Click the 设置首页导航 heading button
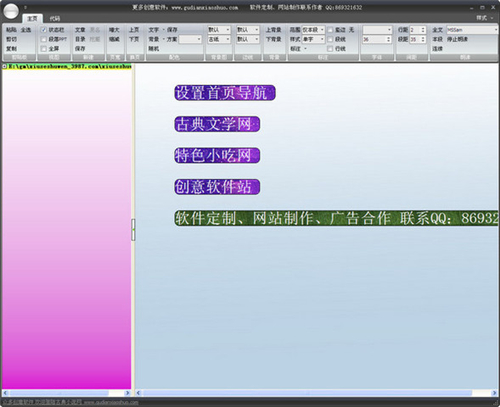 225,93
